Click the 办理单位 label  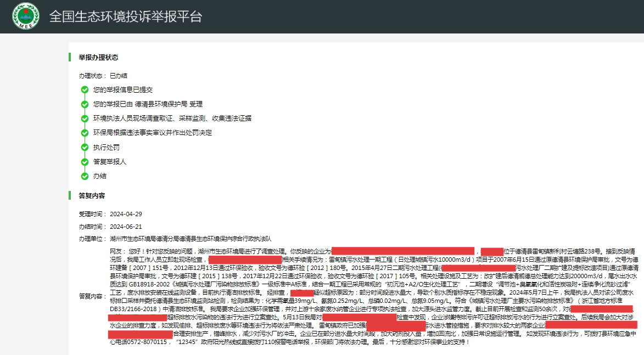[x=93, y=239]
